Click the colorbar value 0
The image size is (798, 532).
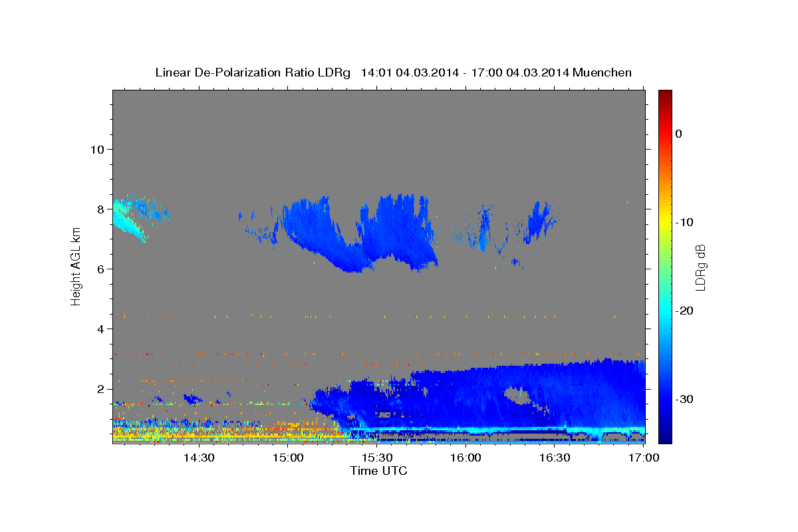tap(679, 134)
